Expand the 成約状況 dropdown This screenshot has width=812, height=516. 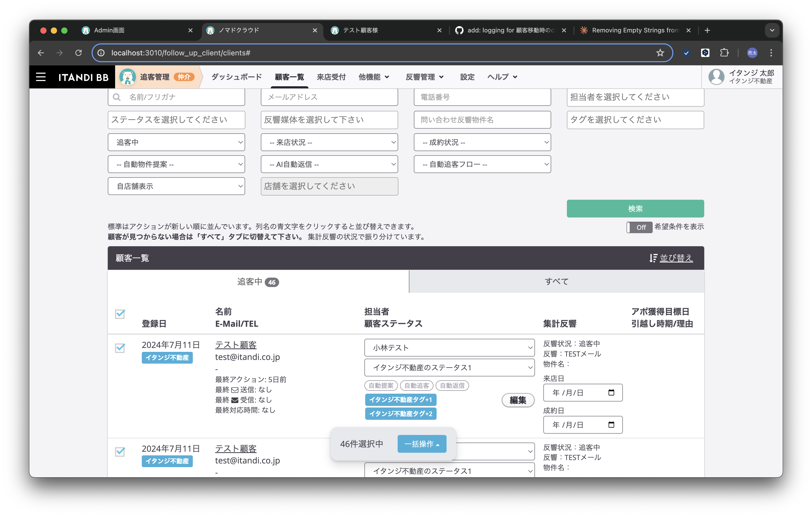coord(483,142)
